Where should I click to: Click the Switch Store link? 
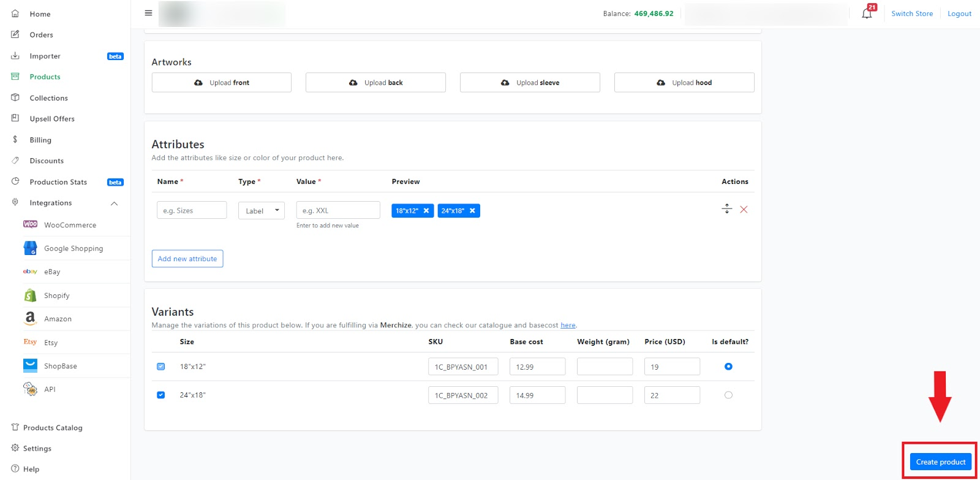pos(912,13)
